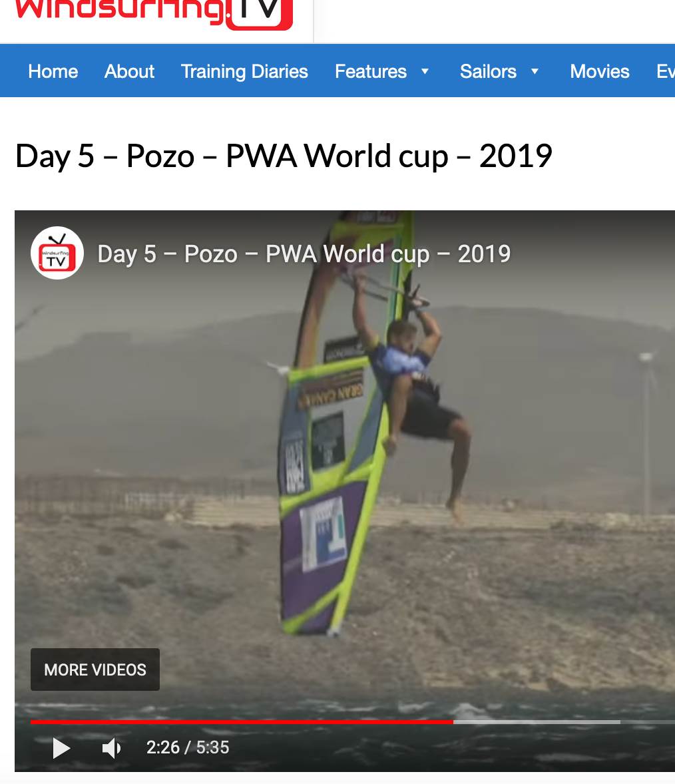Expand the Sailors dropdown arrow
This screenshot has height=784, width=675.
(x=535, y=71)
